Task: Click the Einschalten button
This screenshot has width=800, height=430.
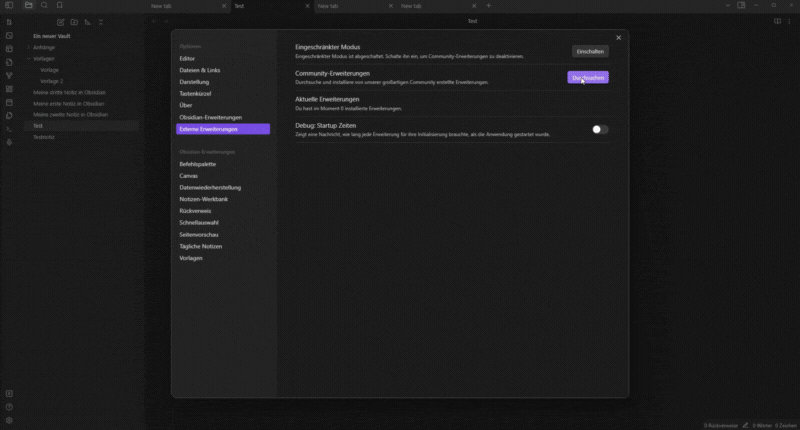Action: click(x=590, y=52)
